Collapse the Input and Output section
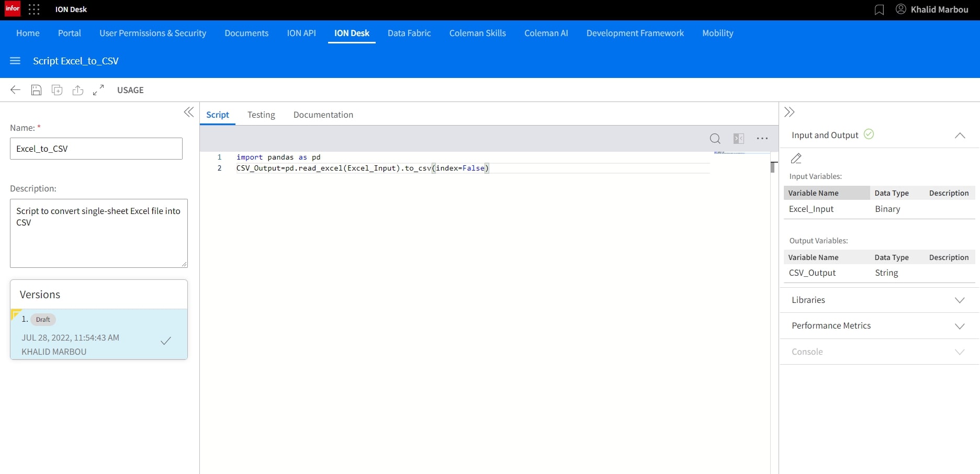 click(960, 135)
